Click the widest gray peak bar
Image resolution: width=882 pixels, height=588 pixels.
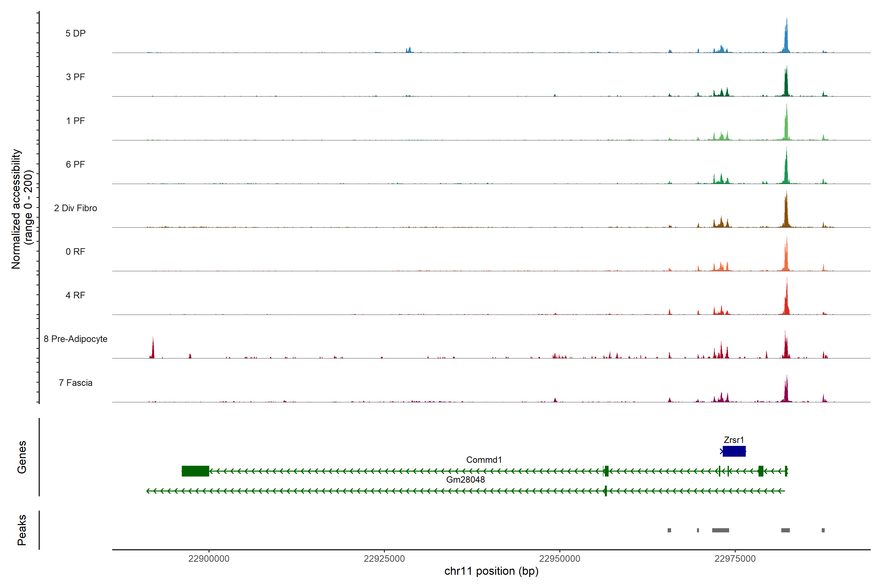click(x=720, y=530)
